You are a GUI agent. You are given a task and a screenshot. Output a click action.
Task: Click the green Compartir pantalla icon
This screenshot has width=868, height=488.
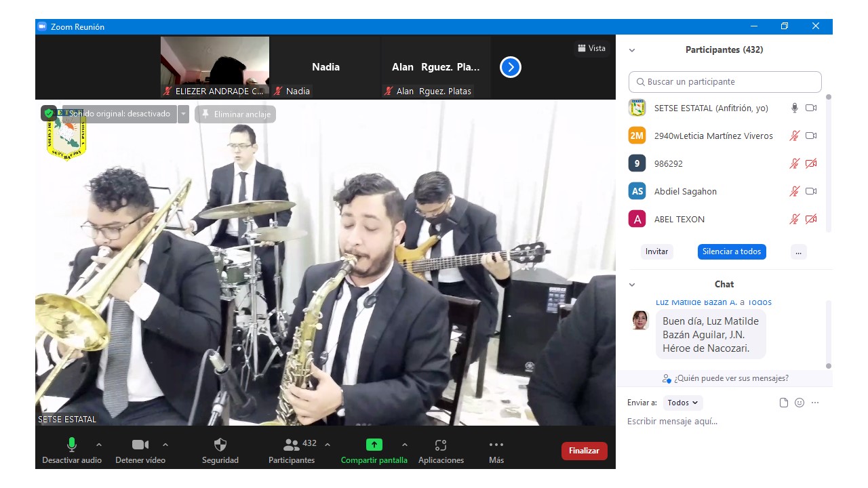(374, 445)
